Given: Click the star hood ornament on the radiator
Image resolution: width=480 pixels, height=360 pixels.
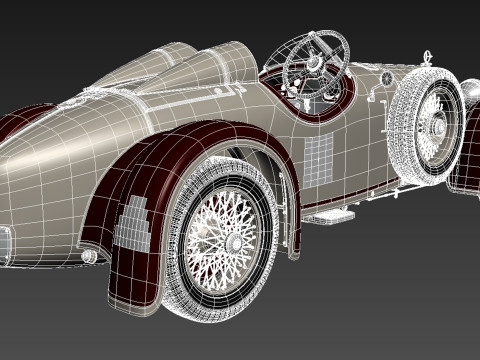Looking at the screenshot, I should (x=428, y=59).
